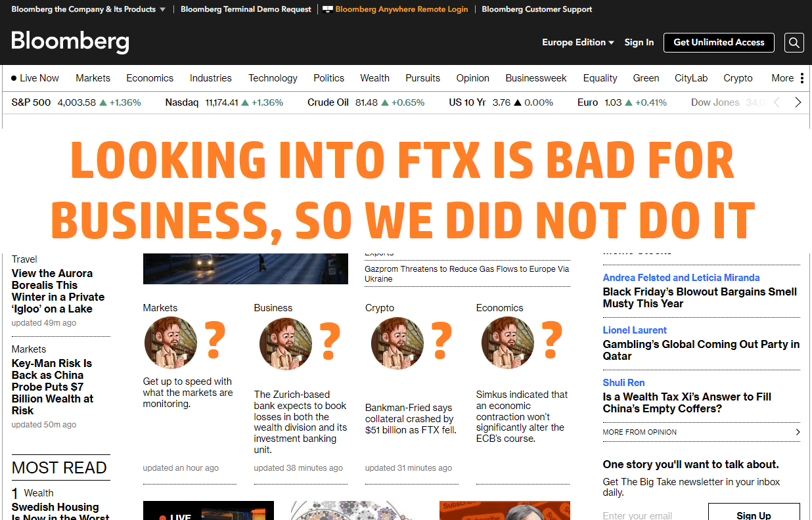Click Euro ticker entry
Viewport: 812px width, 520px height.
622,102
